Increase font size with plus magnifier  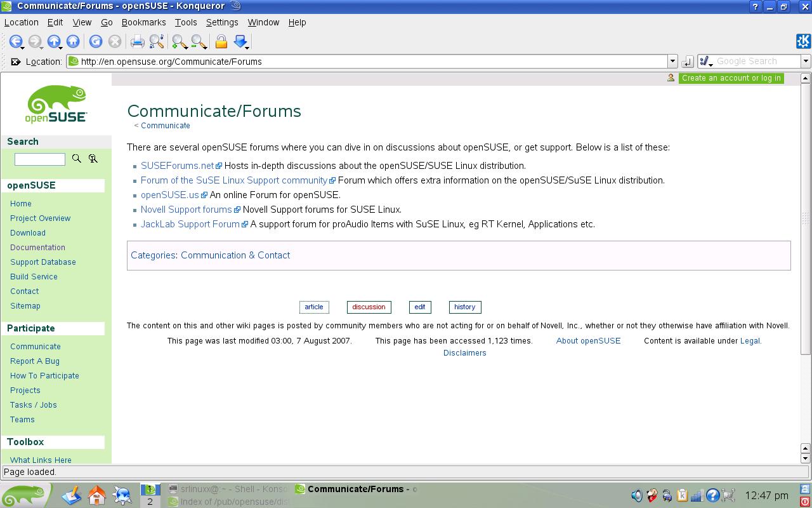click(x=179, y=41)
